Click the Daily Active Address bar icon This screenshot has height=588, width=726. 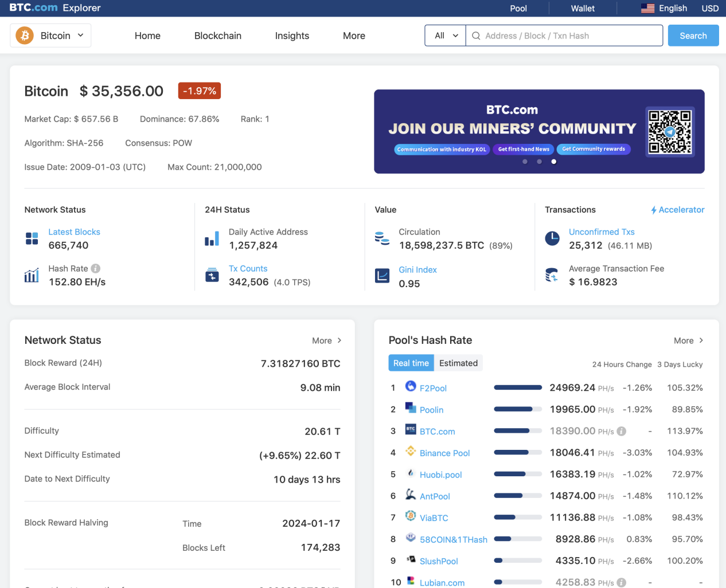click(x=212, y=238)
